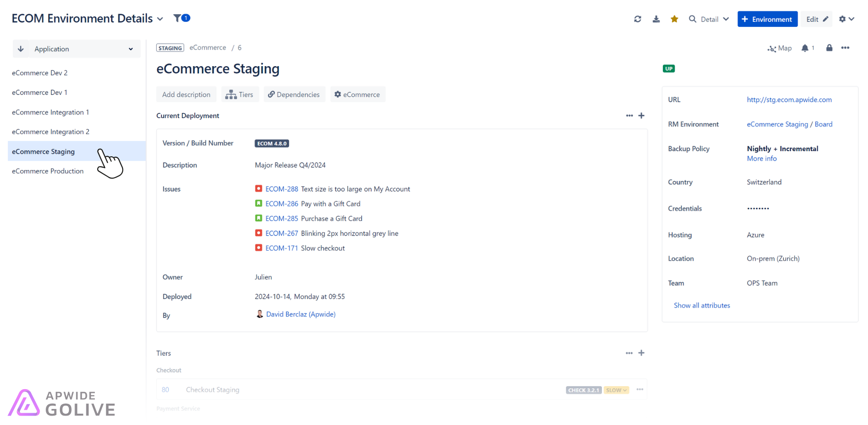
Task: Click the download export icon
Action: pos(656,19)
